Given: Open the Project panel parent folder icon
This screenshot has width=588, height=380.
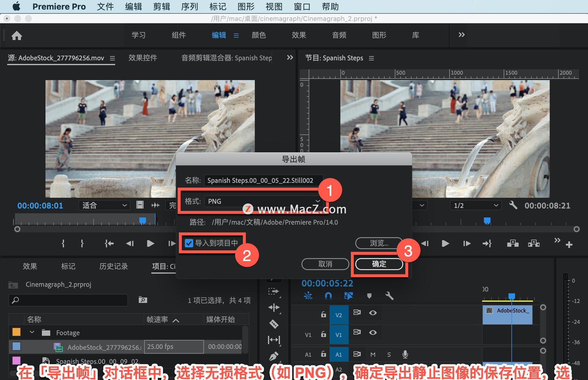Looking at the screenshot, I should click(x=13, y=285).
